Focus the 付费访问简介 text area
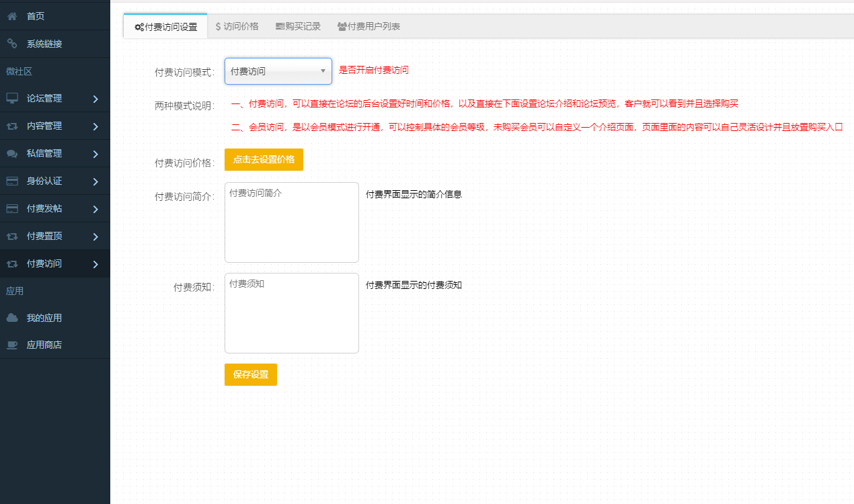 tap(291, 222)
